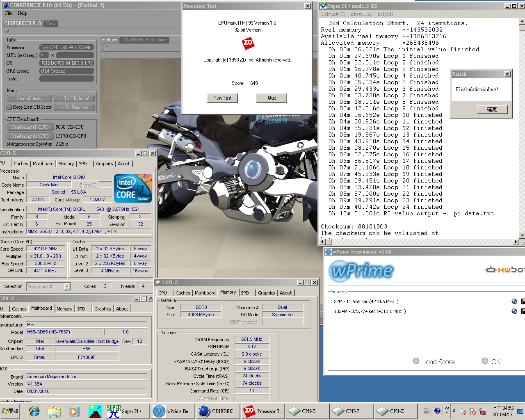This screenshot has height=420, width=525.
Task: Click the volcano picture icon in the taskbar
Action: (x=95, y=411)
